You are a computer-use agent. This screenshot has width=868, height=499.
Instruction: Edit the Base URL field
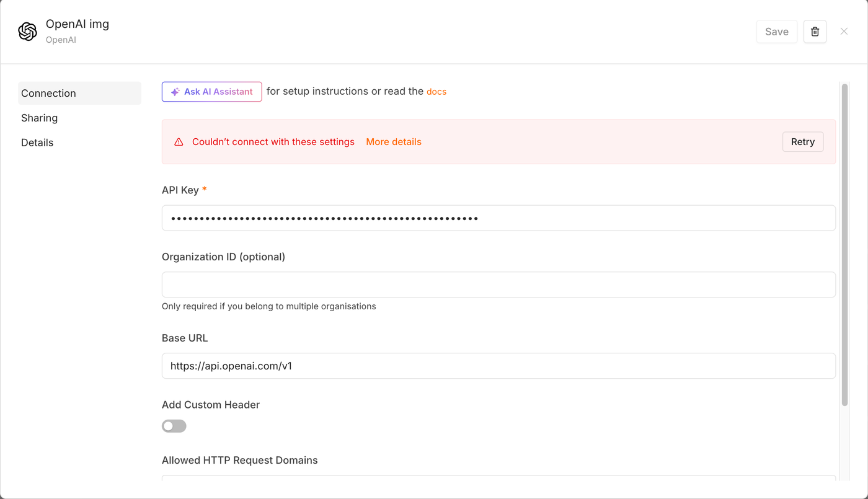498,366
